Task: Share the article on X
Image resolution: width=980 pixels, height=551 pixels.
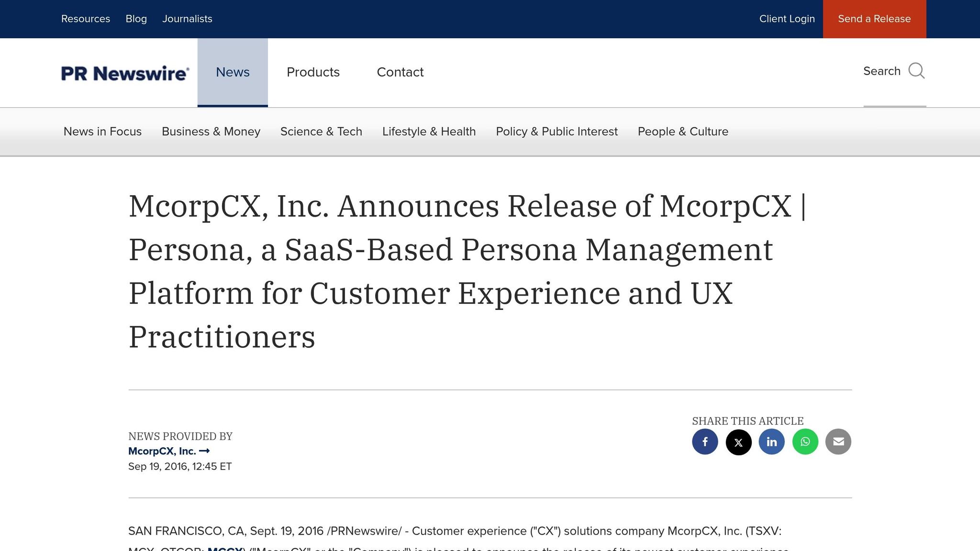Action: click(738, 442)
